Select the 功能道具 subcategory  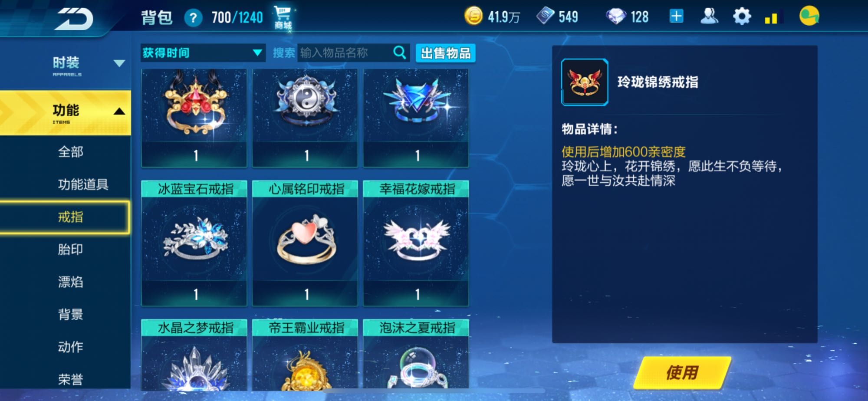pyautogui.click(x=83, y=184)
